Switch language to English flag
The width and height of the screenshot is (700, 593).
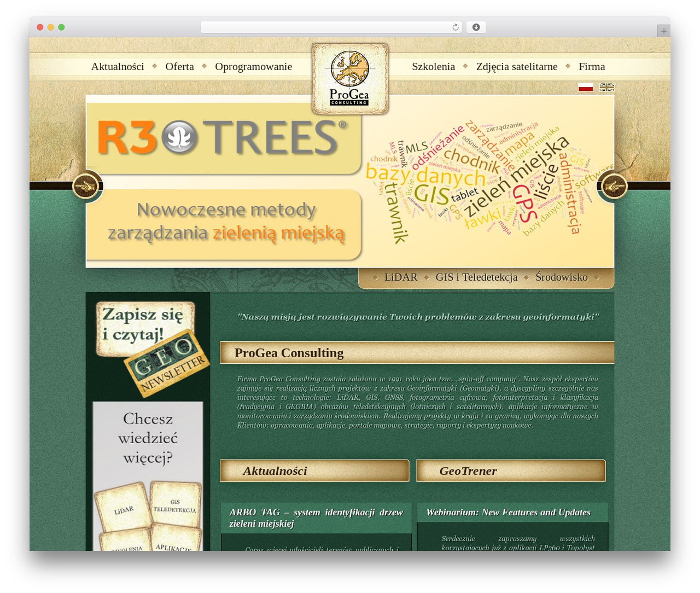pyautogui.click(x=606, y=87)
